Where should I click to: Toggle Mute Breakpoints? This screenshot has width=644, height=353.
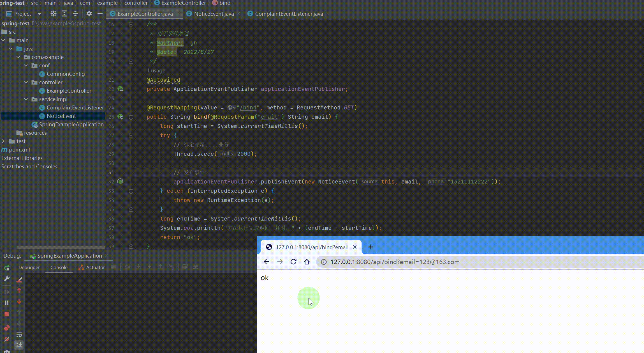point(7,339)
